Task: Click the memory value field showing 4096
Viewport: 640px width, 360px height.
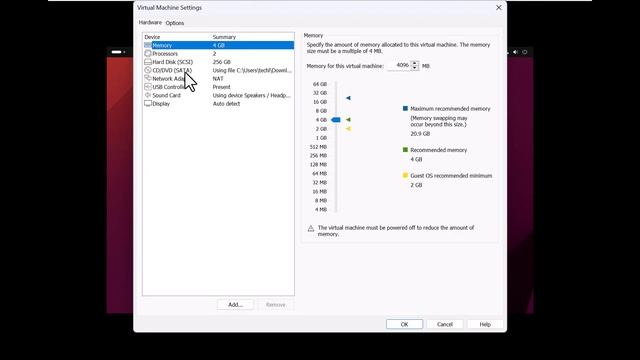Action: pyautogui.click(x=398, y=65)
